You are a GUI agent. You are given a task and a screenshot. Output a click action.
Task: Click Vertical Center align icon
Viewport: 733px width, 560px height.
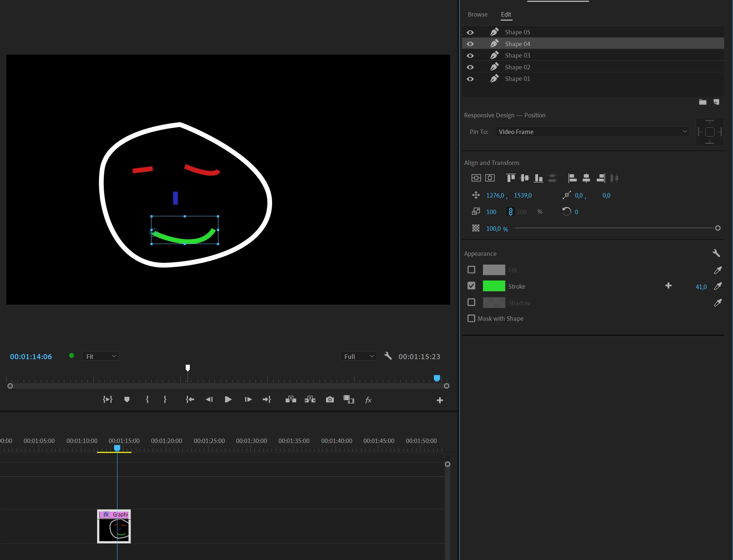(476, 178)
